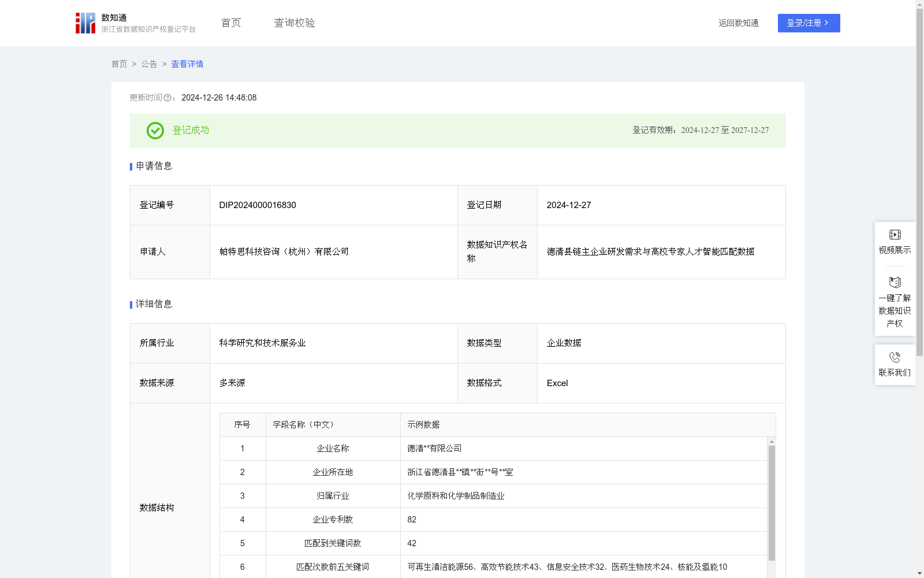Click the 企业名称 field row
924x578 pixels.
[493, 449]
